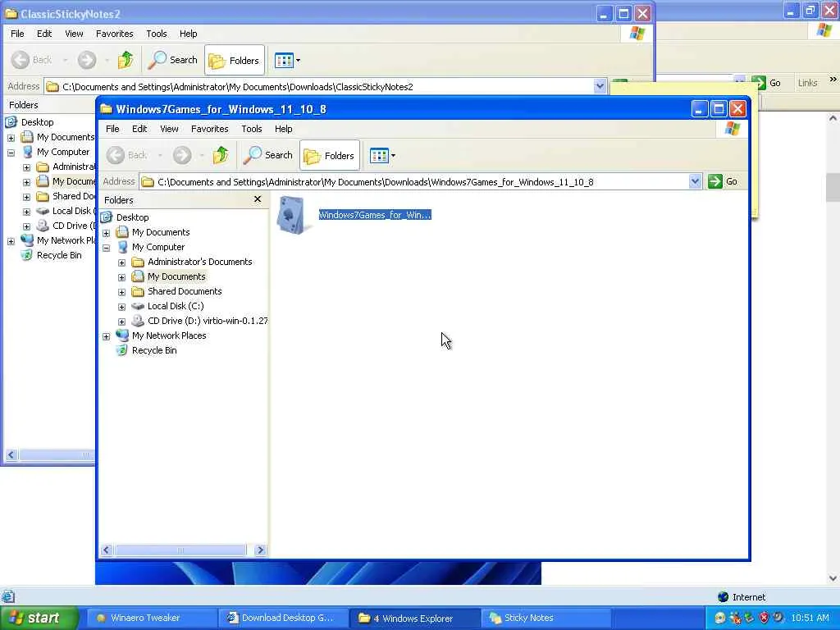Image resolution: width=840 pixels, height=630 pixels.
Task: Open Help menu in Windows7Games window
Action: (283, 129)
